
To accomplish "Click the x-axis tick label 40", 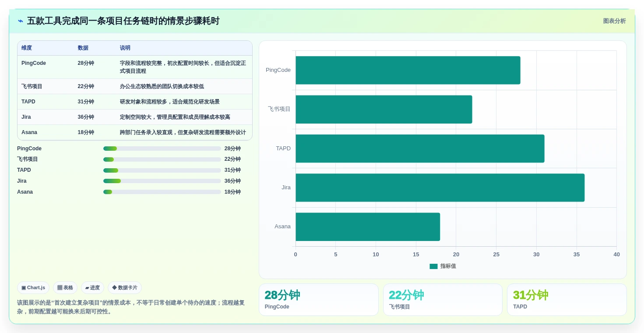I will pyautogui.click(x=616, y=255).
